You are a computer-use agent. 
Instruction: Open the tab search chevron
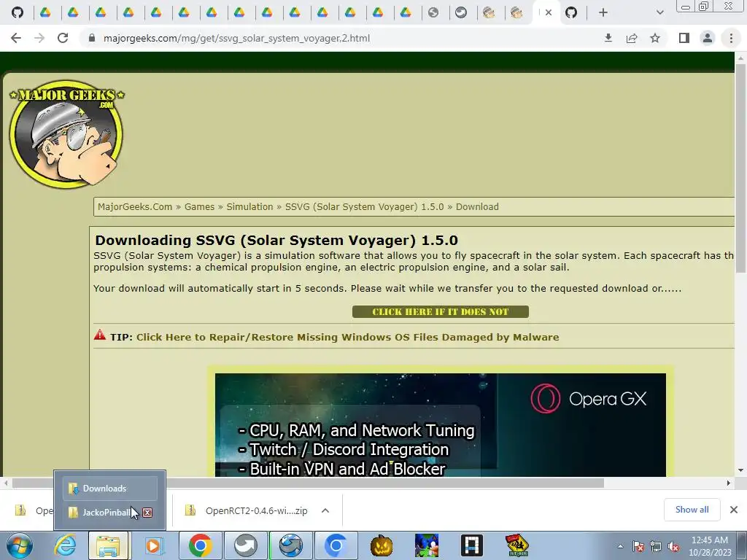coord(659,12)
